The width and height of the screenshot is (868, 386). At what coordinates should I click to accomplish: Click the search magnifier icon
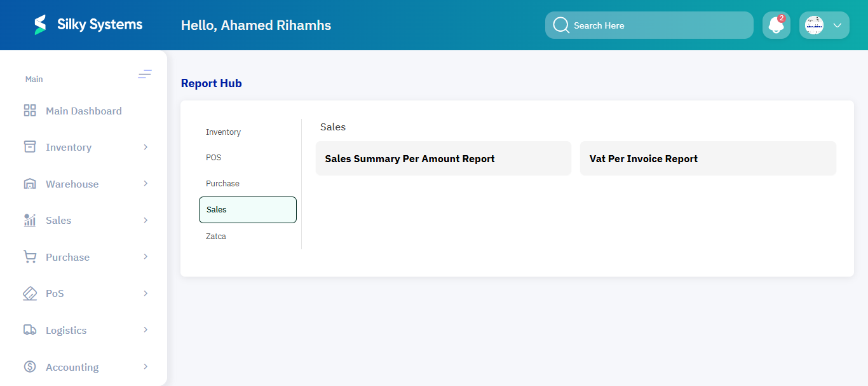[x=561, y=25]
